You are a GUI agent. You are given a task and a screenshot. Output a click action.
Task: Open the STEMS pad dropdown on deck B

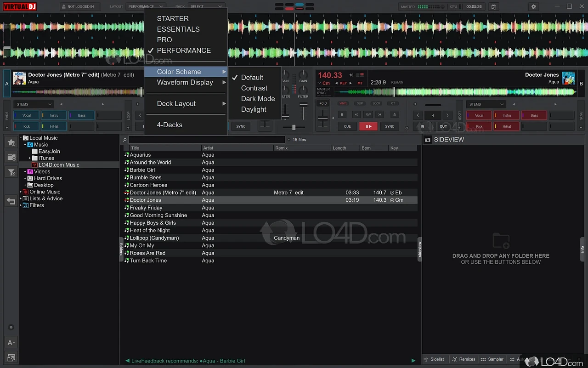[x=486, y=104]
